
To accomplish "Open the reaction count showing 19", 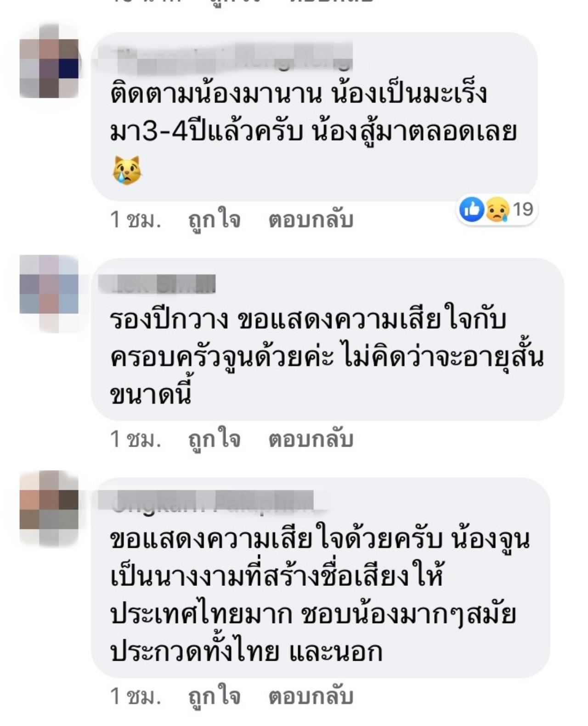I will tap(523, 210).
